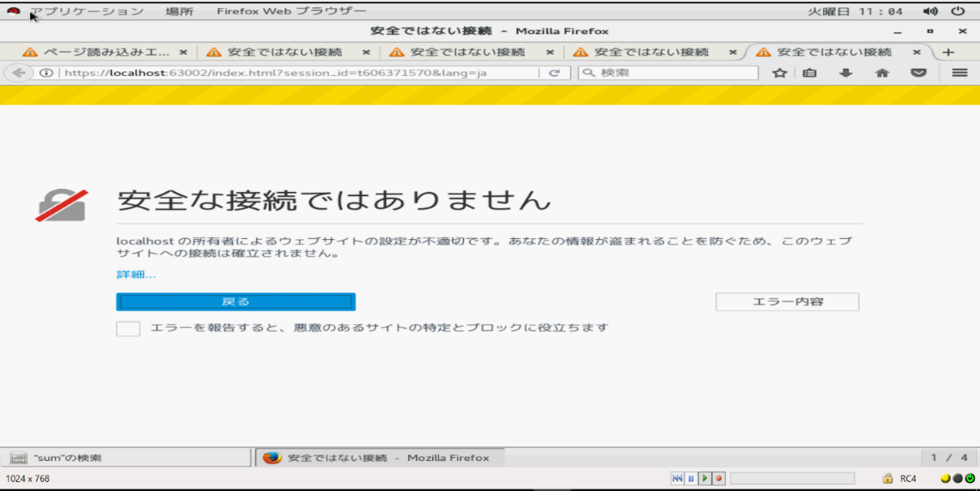Open the Firefox hamburger menu

point(960,73)
